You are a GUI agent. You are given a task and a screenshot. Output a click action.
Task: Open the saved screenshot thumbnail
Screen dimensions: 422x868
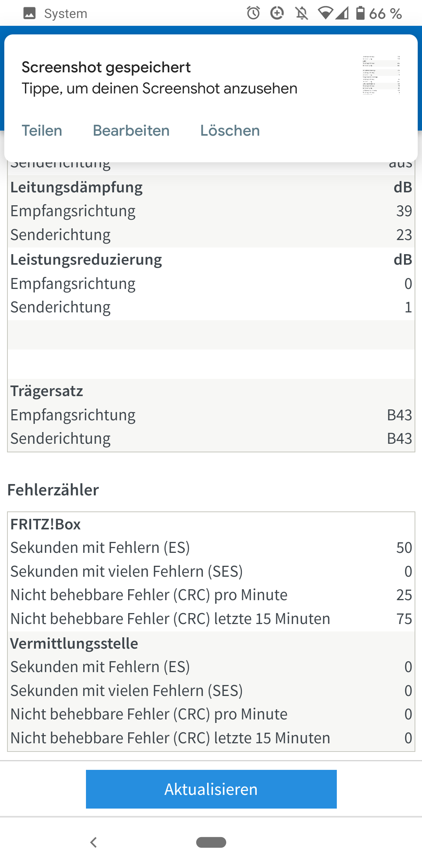coord(381,75)
